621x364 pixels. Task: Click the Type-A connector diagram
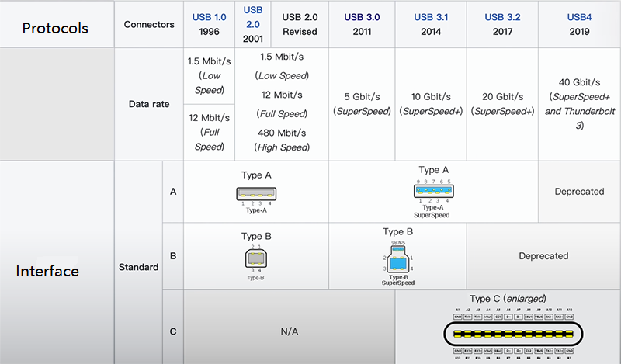click(257, 194)
